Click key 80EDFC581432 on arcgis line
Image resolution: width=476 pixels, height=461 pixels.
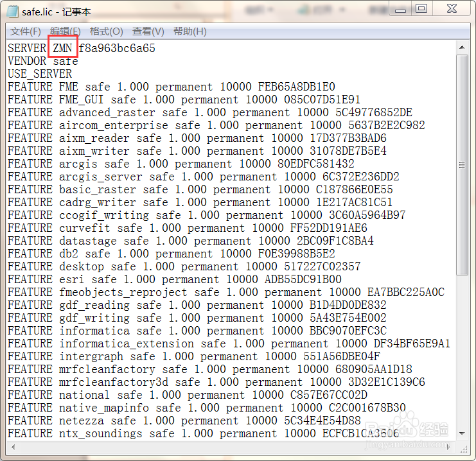tap(315, 164)
